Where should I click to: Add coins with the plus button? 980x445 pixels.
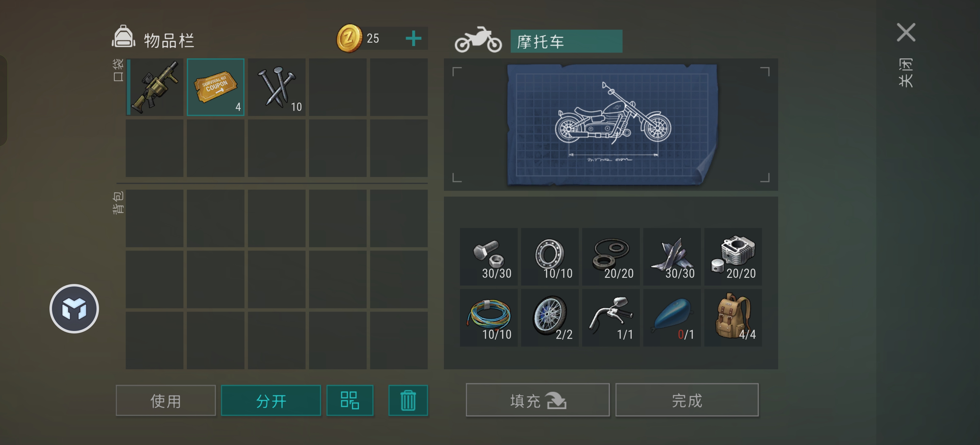pyautogui.click(x=413, y=38)
